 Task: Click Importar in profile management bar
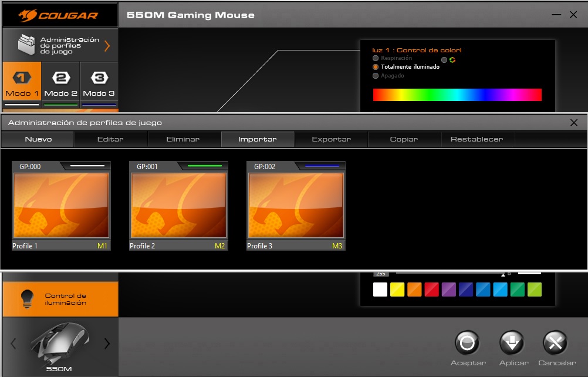(x=257, y=139)
